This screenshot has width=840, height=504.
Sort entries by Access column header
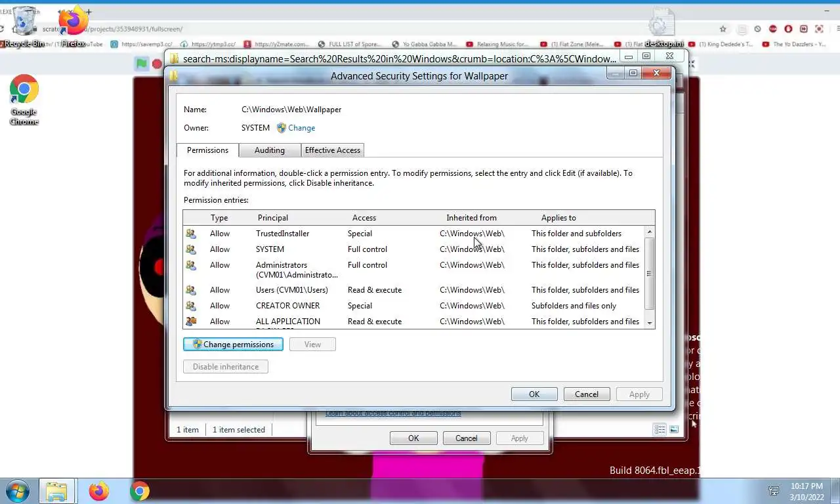point(364,218)
